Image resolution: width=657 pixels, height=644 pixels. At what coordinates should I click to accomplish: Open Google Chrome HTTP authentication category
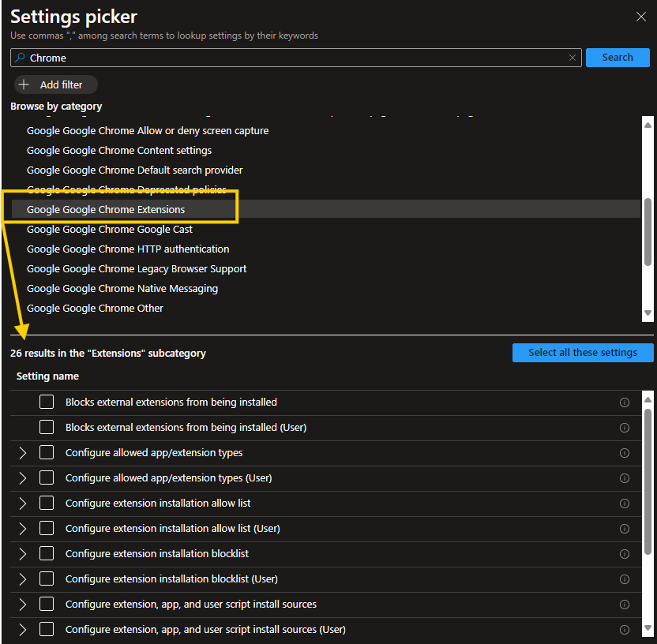coord(128,249)
